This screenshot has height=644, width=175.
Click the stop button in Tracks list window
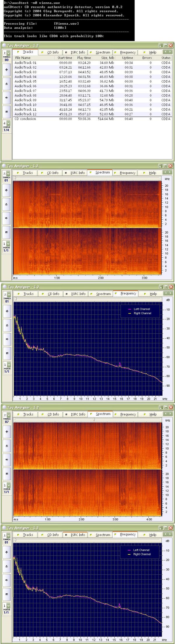click(7, 112)
